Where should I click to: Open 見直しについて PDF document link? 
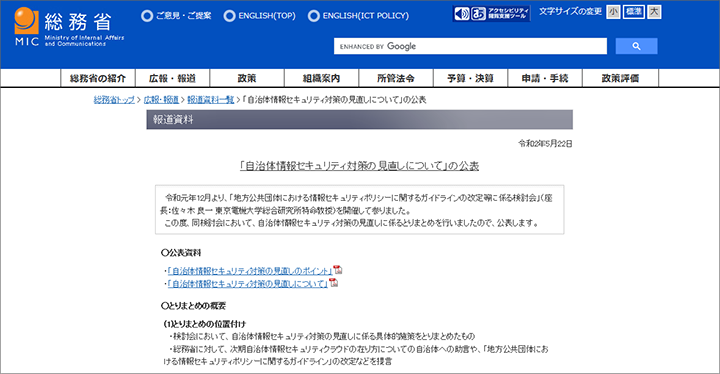click(x=248, y=284)
